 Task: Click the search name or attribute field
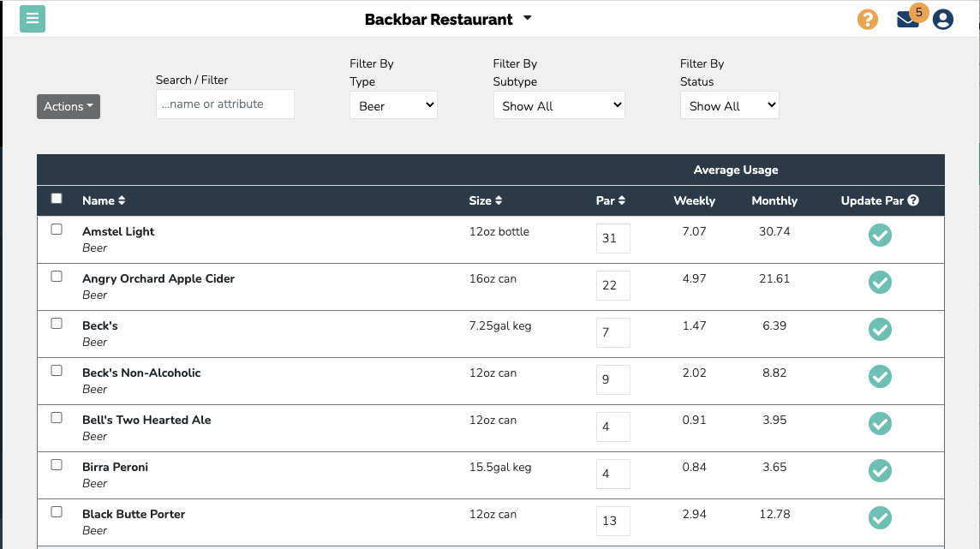[x=224, y=104]
